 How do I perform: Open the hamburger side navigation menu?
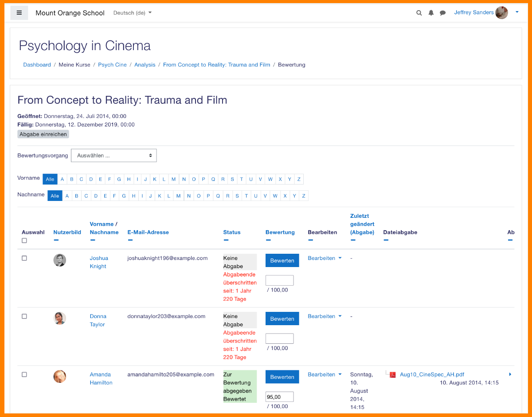click(x=19, y=13)
